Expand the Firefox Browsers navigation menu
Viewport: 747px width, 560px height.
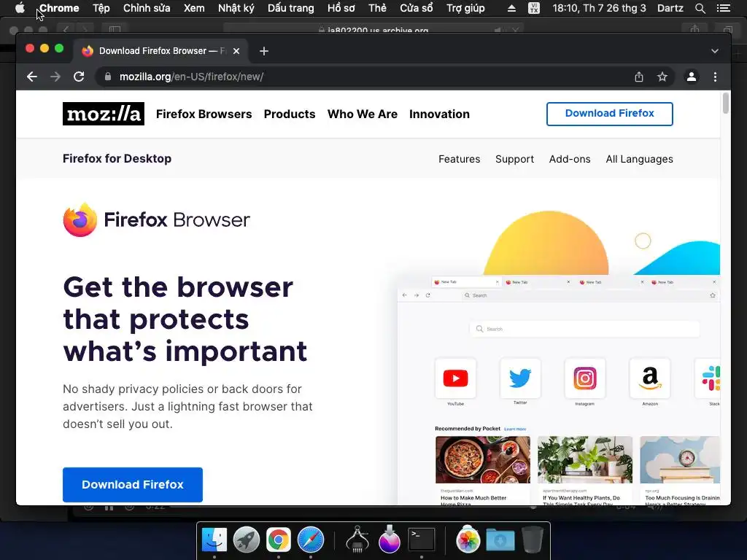204,114
